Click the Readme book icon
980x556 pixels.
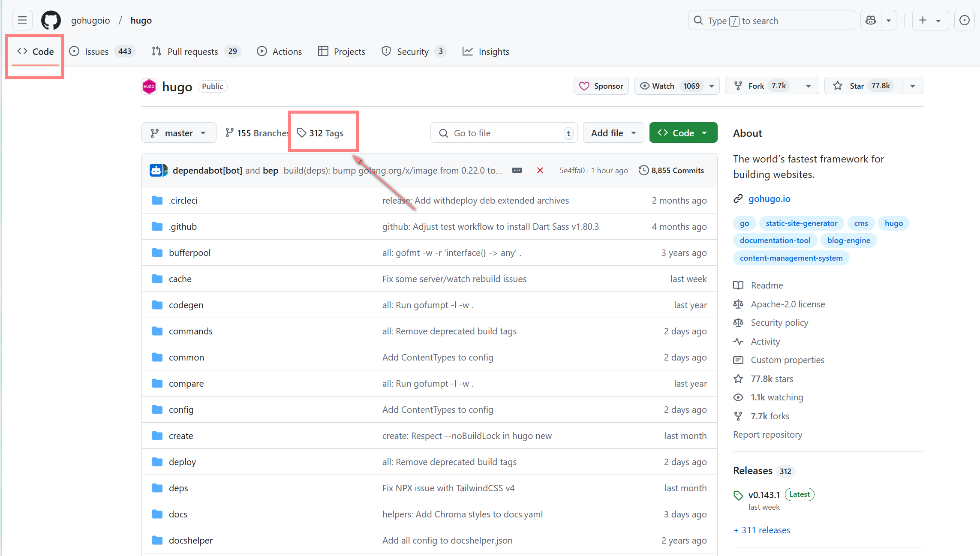click(x=738, y=285)
